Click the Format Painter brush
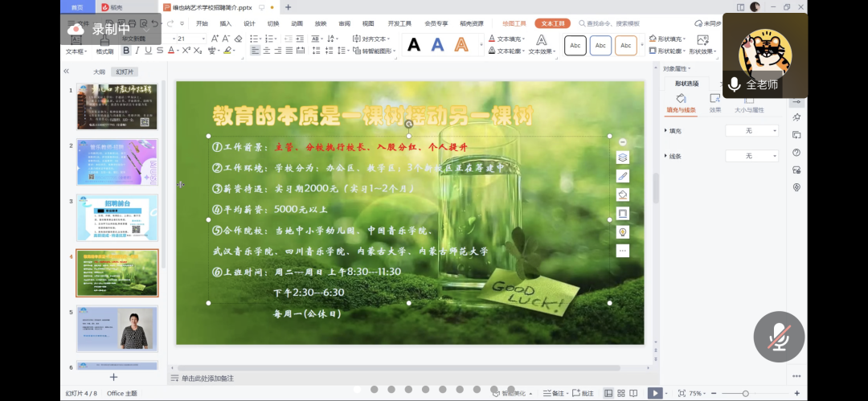Screen dimensions: 868x401 pos(104,45)
